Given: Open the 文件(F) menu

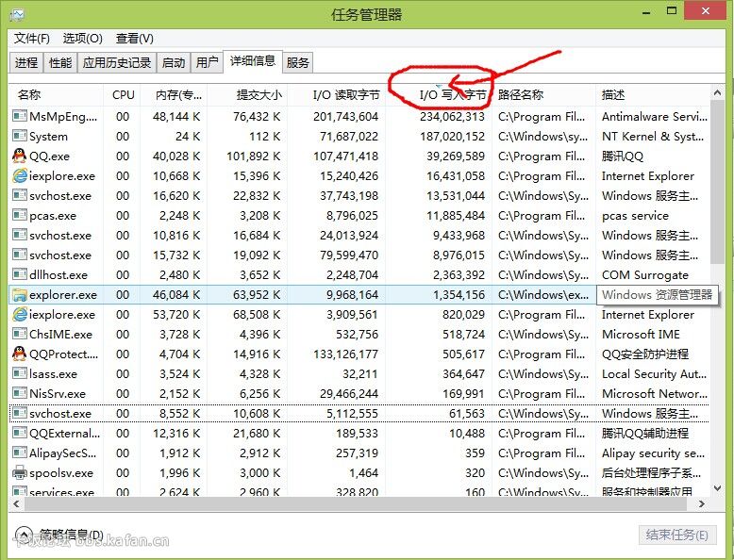Looking at the screenshot, I should [32, 39].
